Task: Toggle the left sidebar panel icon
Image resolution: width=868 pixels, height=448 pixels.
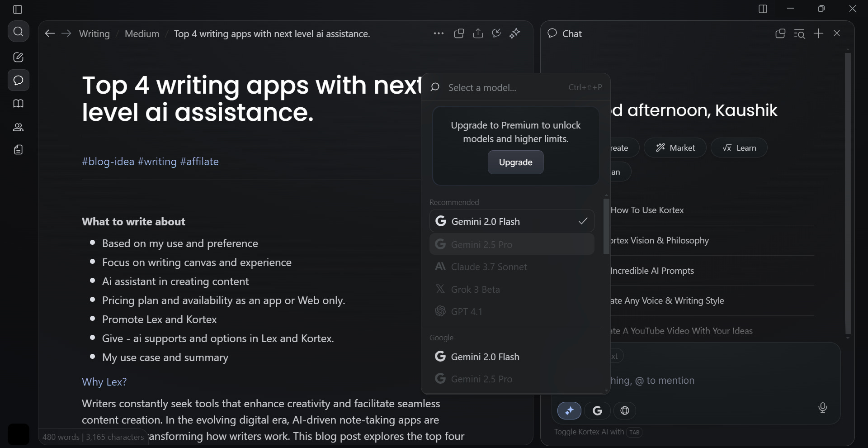Action: [x=18, y=10]
